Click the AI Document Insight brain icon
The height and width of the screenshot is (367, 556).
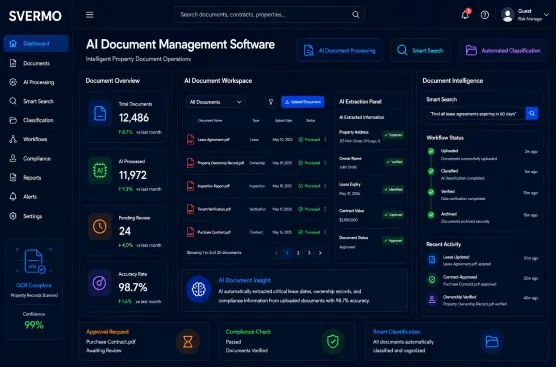click(x=199, y=289)
